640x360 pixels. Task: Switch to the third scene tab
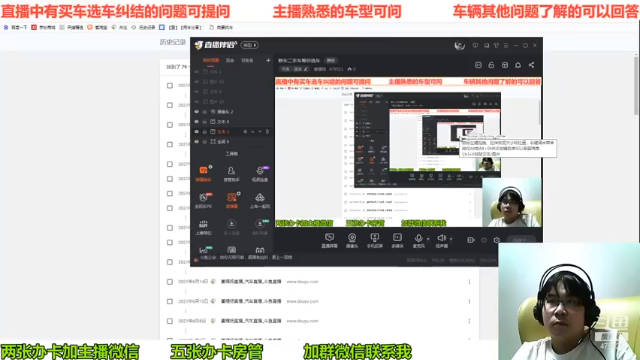coord(247,60)
